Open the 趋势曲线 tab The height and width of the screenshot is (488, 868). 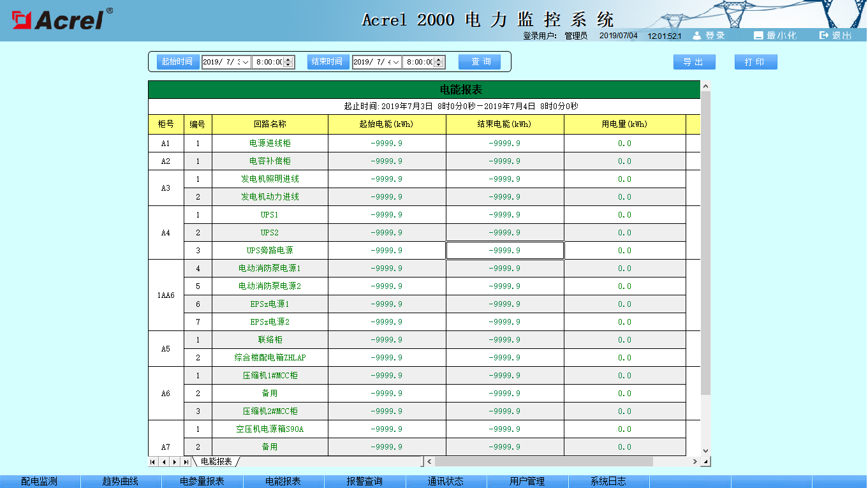[121, 482]
